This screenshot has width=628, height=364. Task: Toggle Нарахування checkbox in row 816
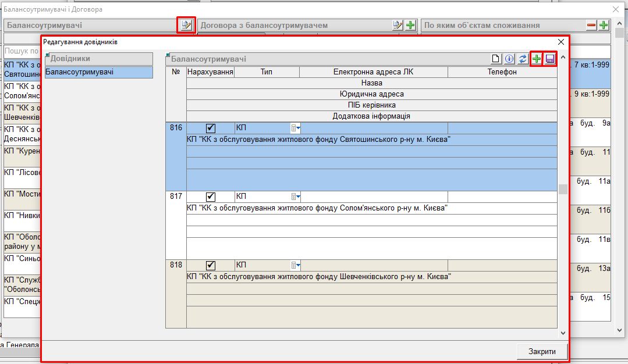click(x=211, y=128)
